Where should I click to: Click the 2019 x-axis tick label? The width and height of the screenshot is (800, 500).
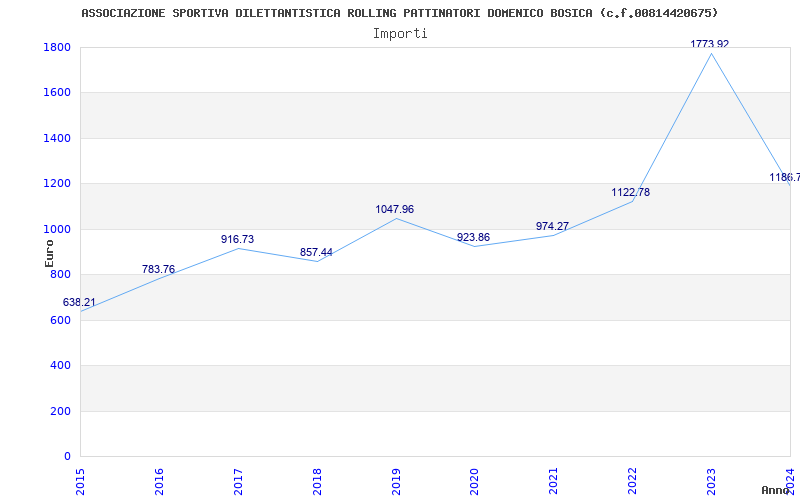click(396, 482)
